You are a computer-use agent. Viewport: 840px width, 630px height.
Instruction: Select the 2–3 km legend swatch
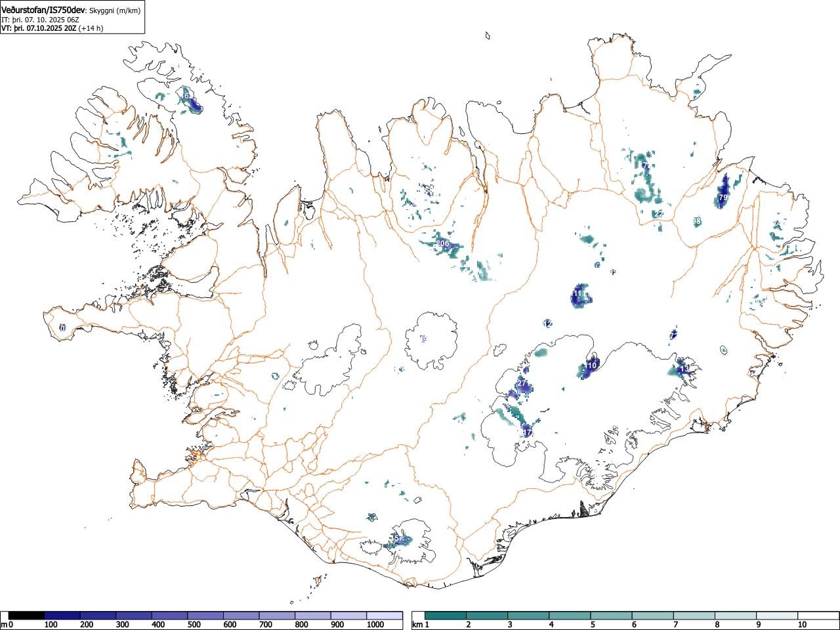click(488, 616)
